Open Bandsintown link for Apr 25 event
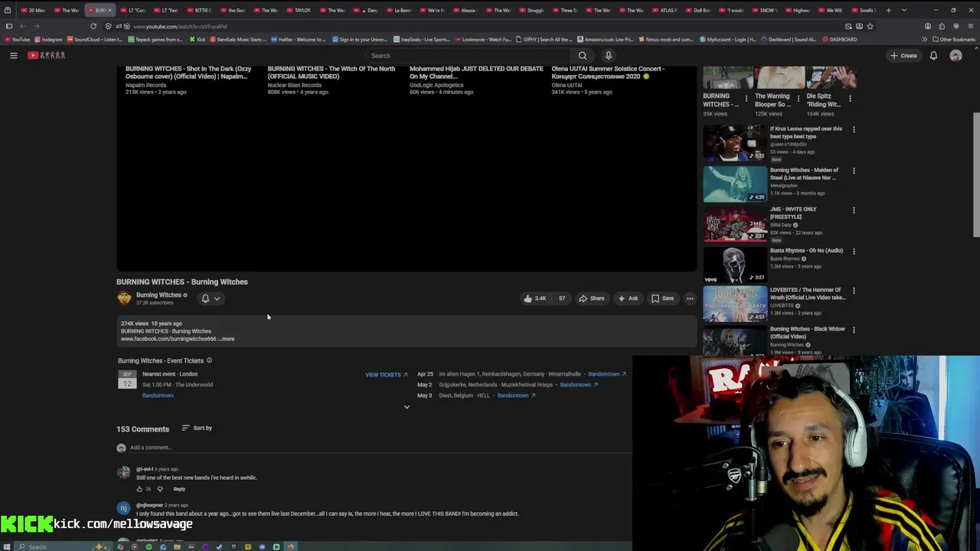The image size is (980, 551). (x=607, y=374)
